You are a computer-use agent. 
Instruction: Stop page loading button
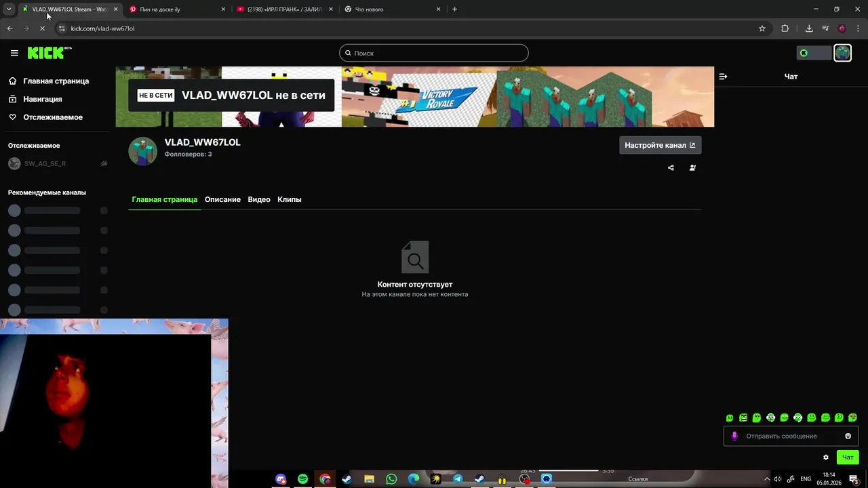coord(42,28)
